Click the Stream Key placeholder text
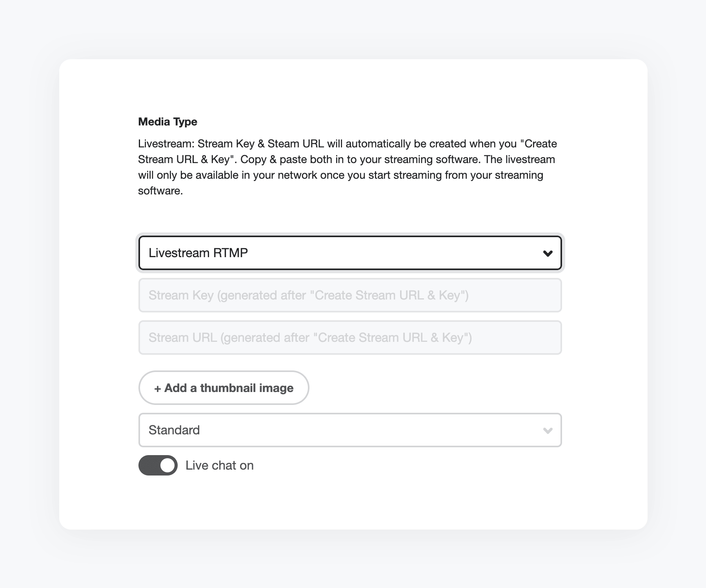The image size is (706, 588). pos(308,295)
